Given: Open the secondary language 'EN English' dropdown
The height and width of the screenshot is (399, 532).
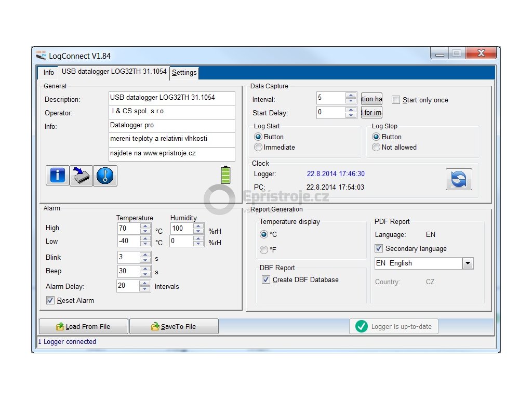Looking at the screenshot, I should (x=468, y=263).
